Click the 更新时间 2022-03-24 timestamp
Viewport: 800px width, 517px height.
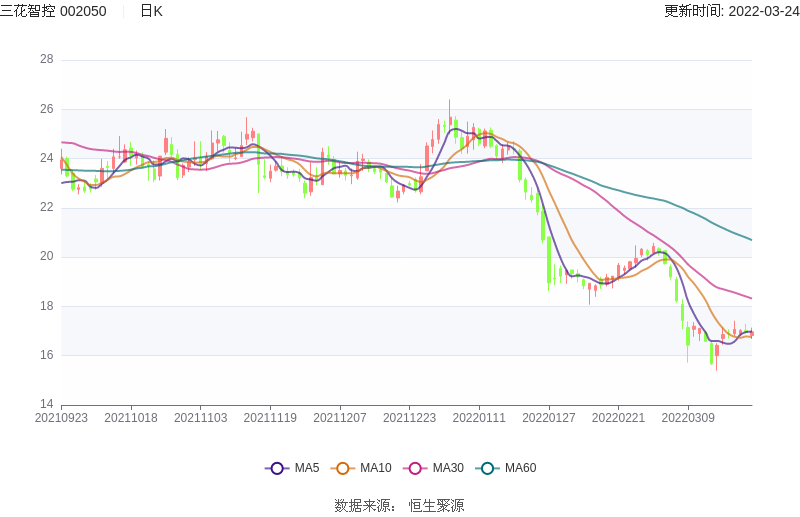[x=731, y=11]
